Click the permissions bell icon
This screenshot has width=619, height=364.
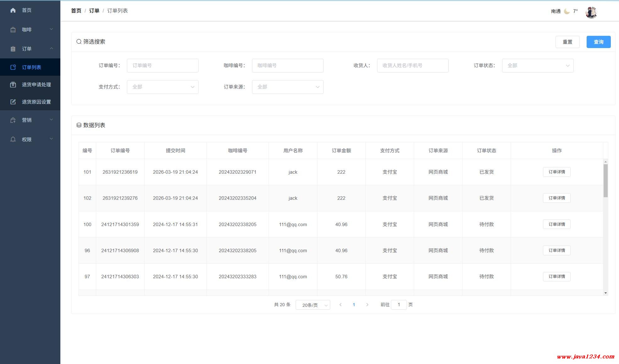pyautogui.click(x=13, y=139)
